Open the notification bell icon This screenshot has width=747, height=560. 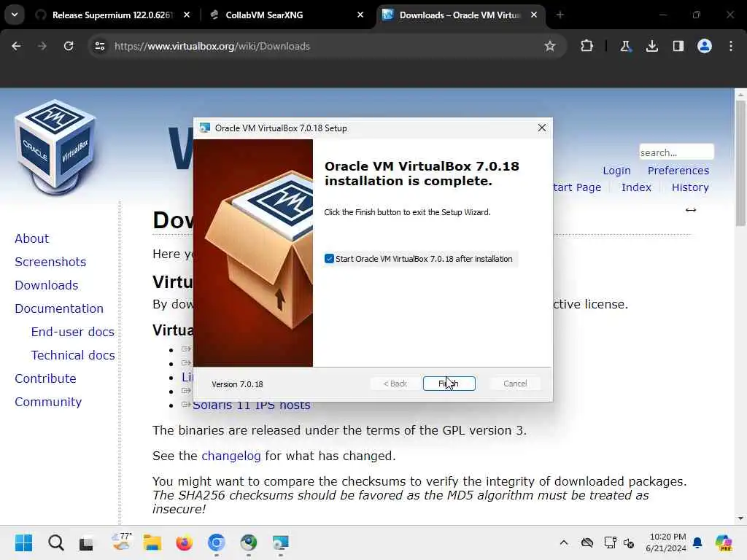[697, 542]
